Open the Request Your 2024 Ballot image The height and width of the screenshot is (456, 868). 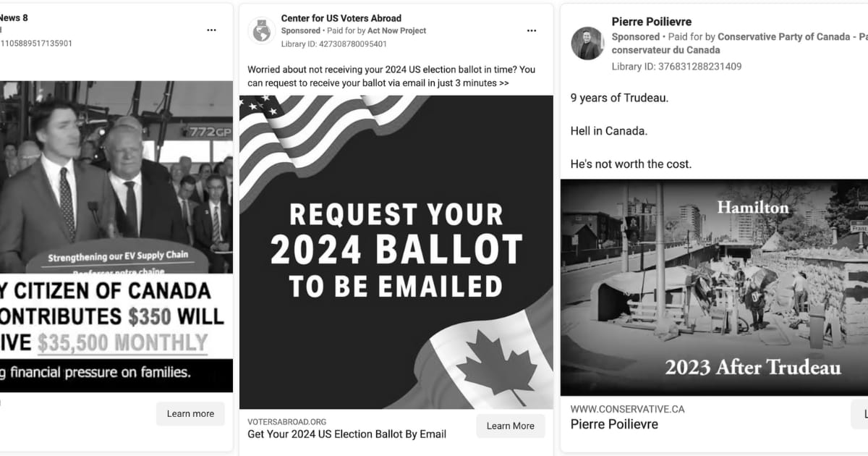click(x=396, y=252)
